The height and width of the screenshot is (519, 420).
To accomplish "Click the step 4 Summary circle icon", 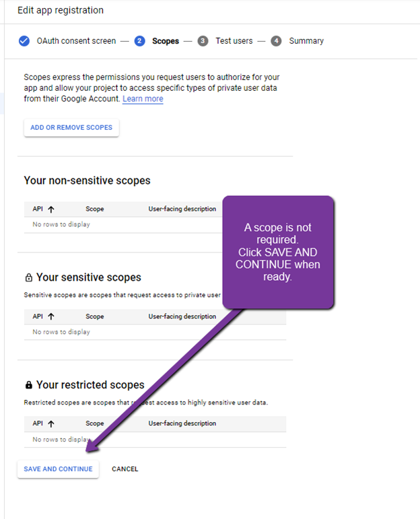I will (276, 41).
